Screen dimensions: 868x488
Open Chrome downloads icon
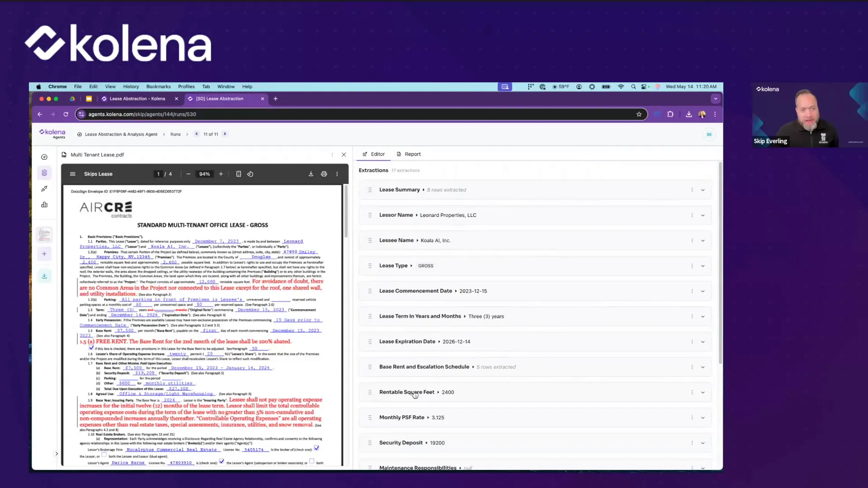point(689,114)
